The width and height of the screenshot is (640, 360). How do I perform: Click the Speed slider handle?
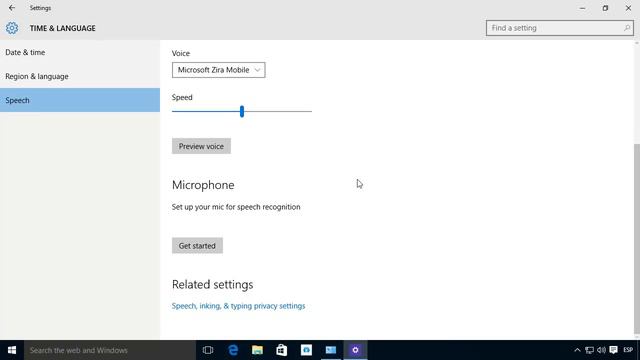coord(242,111)
